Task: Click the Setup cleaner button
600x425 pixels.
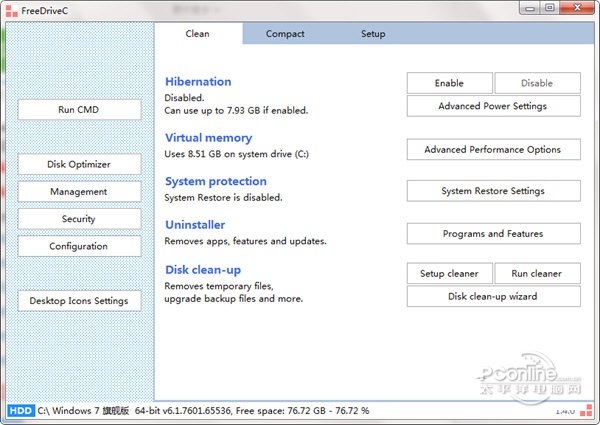Action: 449,273
